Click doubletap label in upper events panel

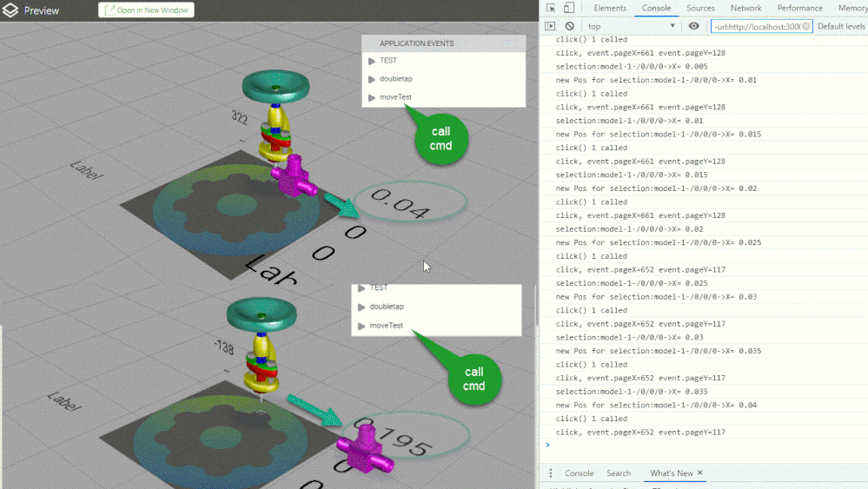(x=396, y=78)
